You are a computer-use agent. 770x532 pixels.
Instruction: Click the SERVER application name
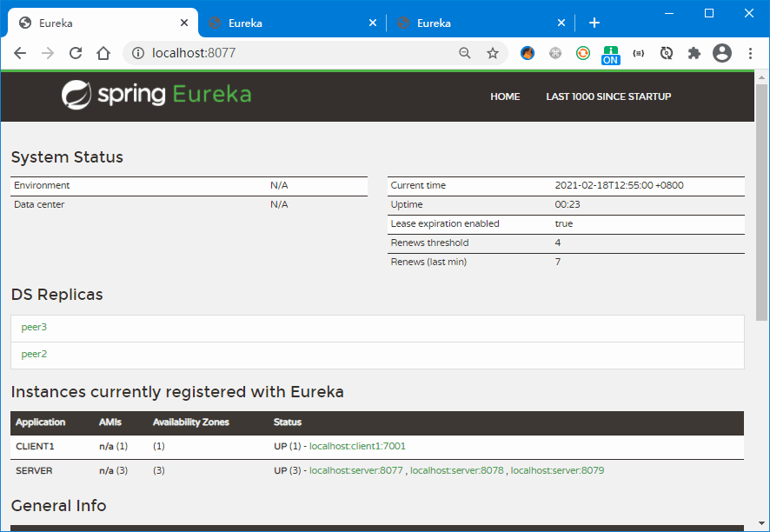click(x=34, y=470)
